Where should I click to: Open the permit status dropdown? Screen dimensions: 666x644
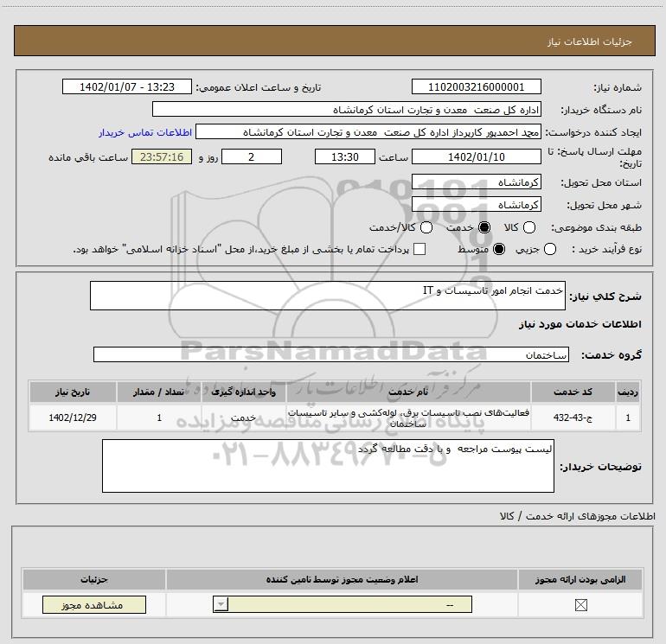coord(343,604)
